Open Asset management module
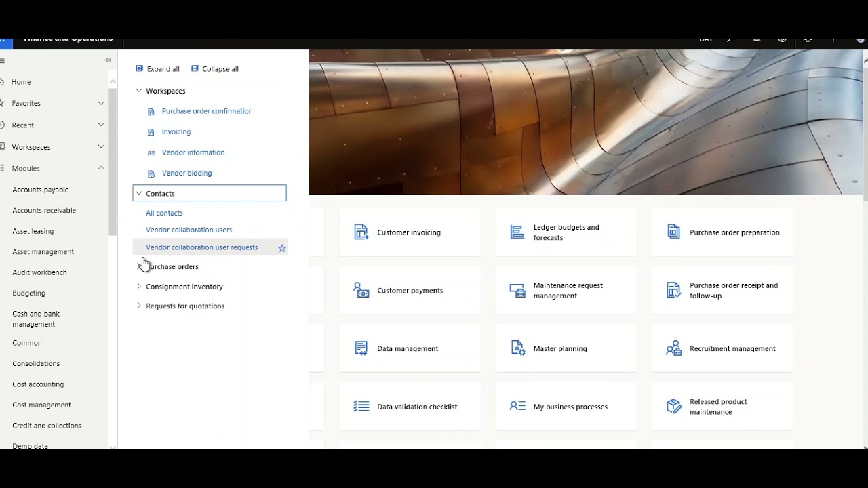868x488 pixels. 43,252
